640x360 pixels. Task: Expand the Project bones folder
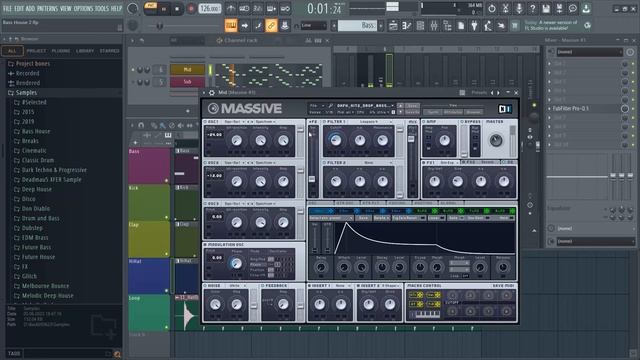click(33, 64)
